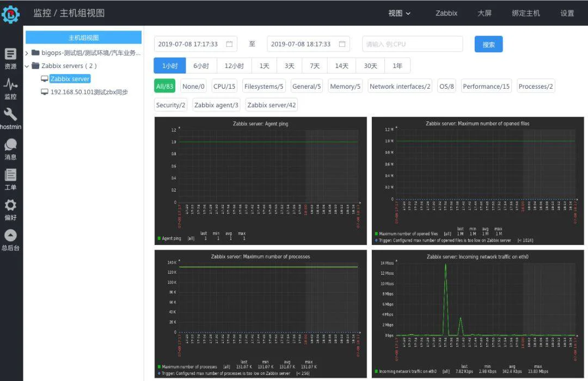Viewport: 588px width, 381px height.
Task: Filter graphs by Network interfaces/2
Action: pos(400,86)
